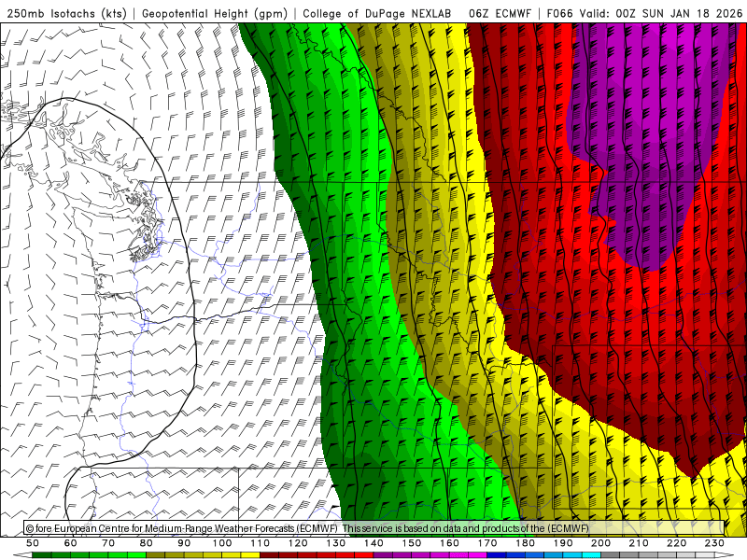The image size is (747, 560).
Task: Click the "Valid: 00Z SUN JAN 18 2026" text
Action: (661, 14)
